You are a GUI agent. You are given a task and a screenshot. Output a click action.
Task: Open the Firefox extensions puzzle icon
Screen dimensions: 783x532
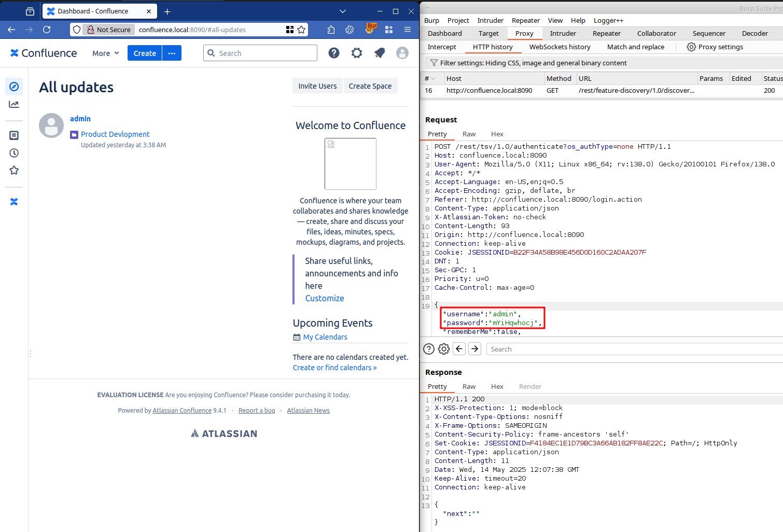331,30
